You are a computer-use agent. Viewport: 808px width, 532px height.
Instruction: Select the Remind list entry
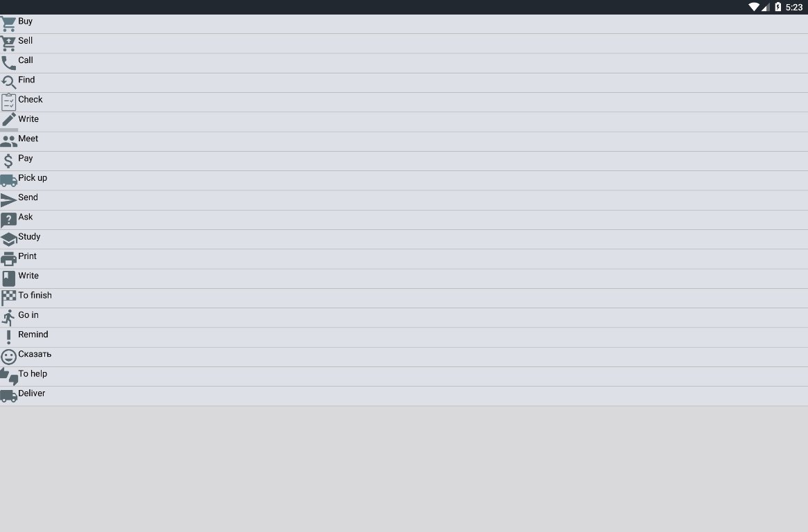(404, 337)
